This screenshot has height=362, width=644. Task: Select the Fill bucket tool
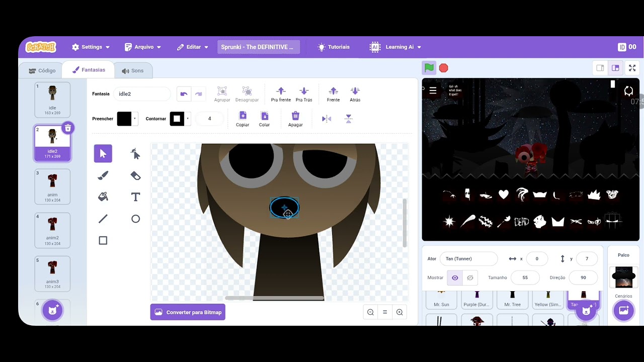(103, 197)
